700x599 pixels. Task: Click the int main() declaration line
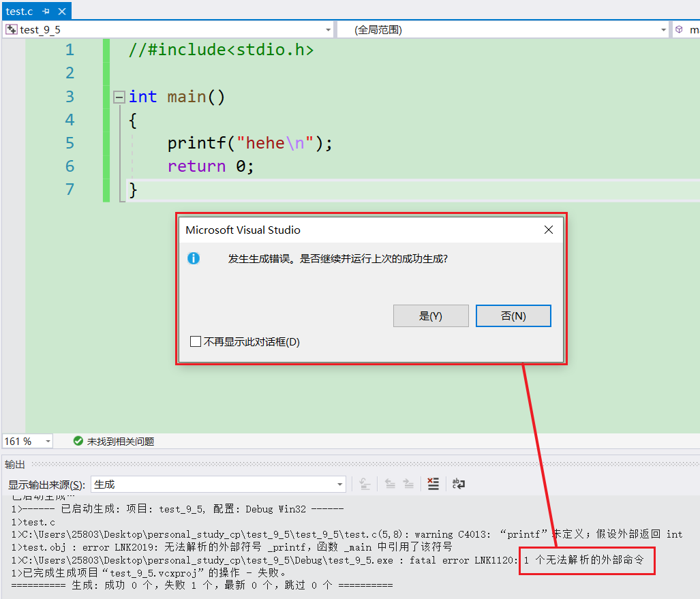[x=177, y=97]
